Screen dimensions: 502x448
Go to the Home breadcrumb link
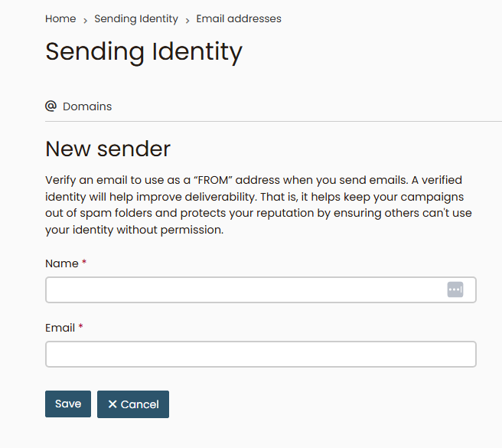[60, 18]
